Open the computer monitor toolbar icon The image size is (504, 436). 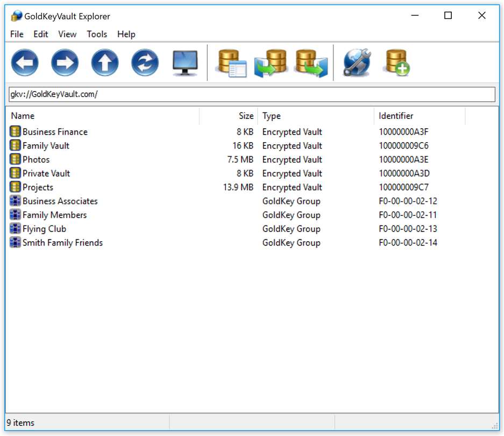tap(185, 63)
